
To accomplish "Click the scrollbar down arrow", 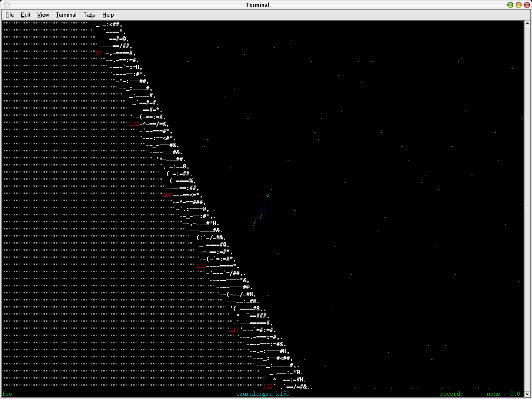I will (x=527, y=394).
